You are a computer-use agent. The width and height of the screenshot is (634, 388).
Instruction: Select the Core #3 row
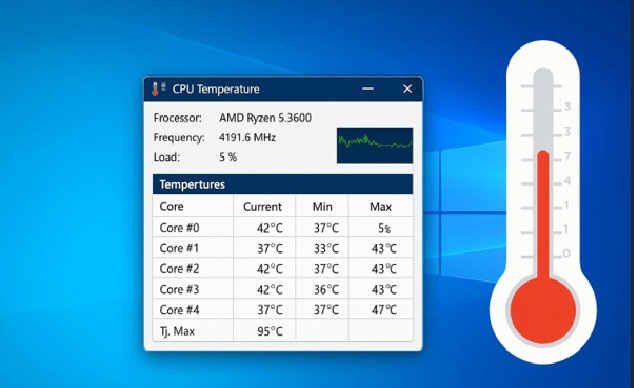coord(283,289)
